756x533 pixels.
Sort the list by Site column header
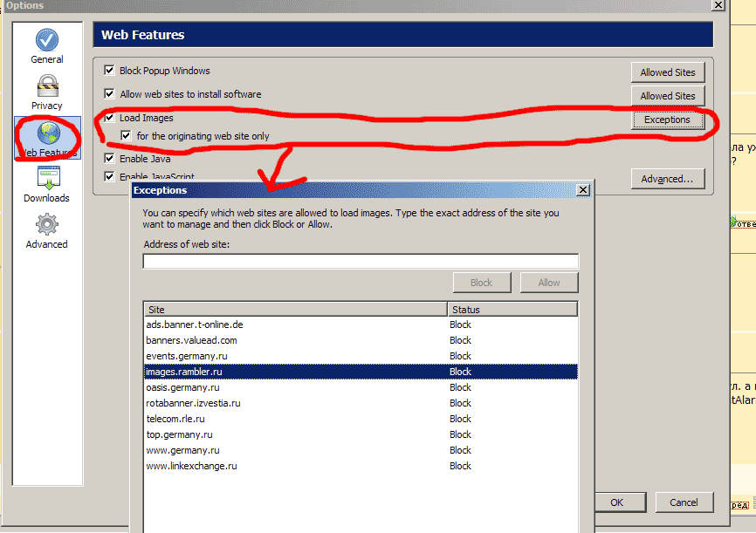(x=295, y=310)
